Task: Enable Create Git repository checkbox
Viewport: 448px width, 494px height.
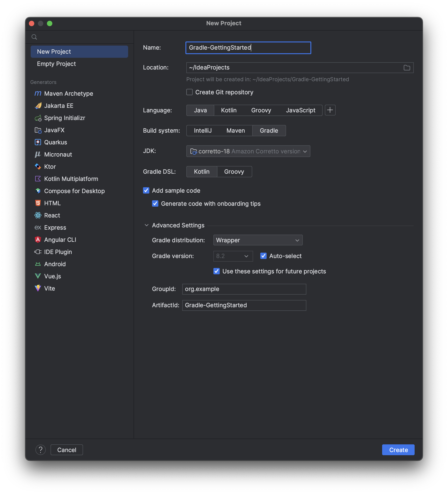Action: pos(189,92)
